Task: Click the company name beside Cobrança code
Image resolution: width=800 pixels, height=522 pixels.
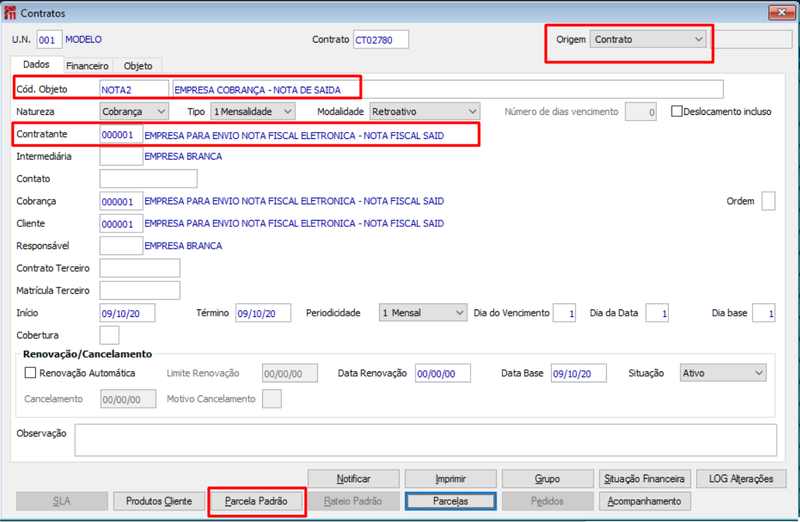Action: click(294, 201)
